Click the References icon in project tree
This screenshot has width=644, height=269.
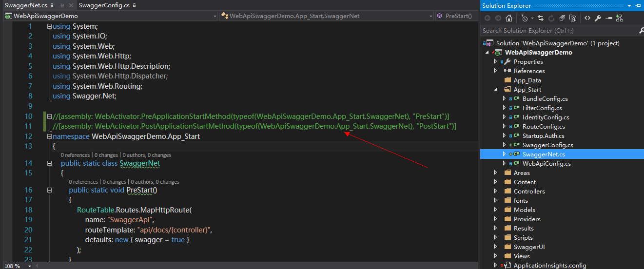(507, 71)
